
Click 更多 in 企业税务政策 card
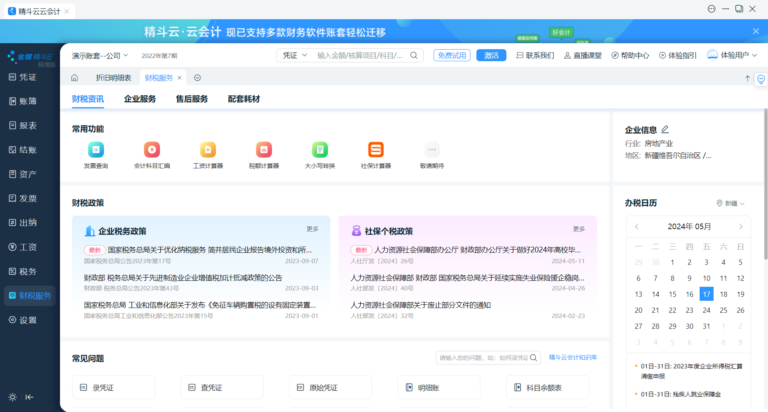312,229
